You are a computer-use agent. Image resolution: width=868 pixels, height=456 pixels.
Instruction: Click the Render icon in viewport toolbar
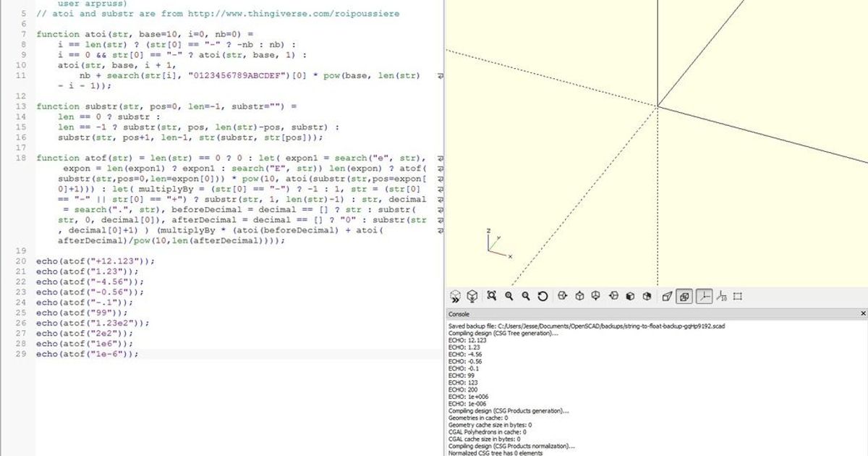[472, 296]
